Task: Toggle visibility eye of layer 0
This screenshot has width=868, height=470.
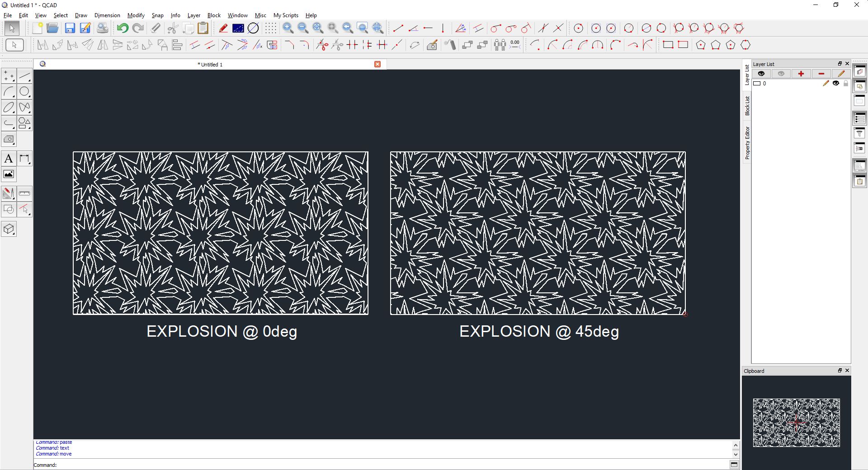Action: pyautogui.click(x=836, y=83)
